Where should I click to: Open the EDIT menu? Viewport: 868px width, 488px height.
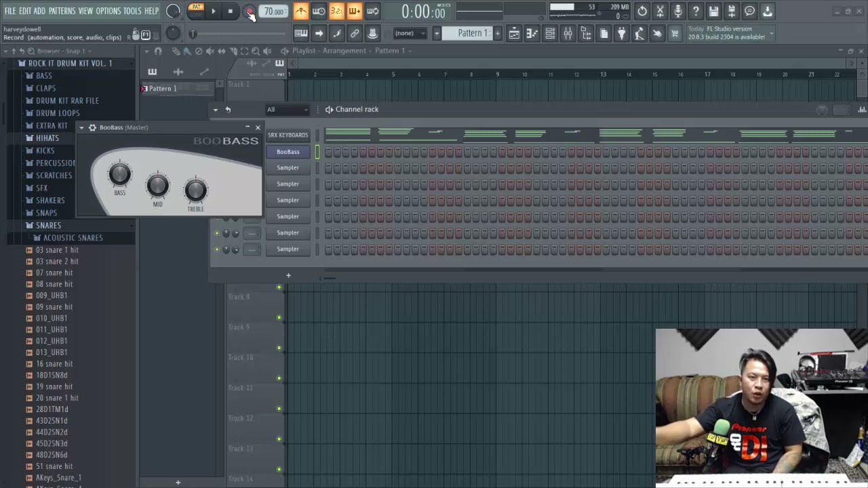pos(25,11)
